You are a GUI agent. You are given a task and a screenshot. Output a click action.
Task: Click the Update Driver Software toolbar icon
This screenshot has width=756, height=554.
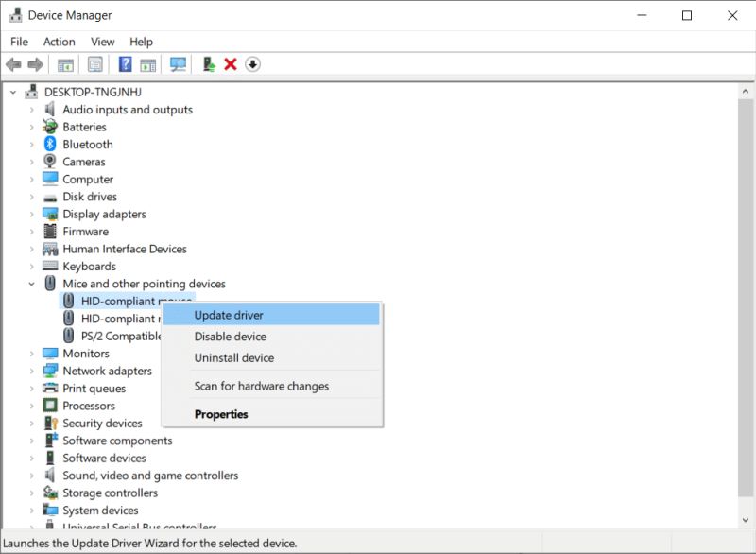tap(208, 63)
